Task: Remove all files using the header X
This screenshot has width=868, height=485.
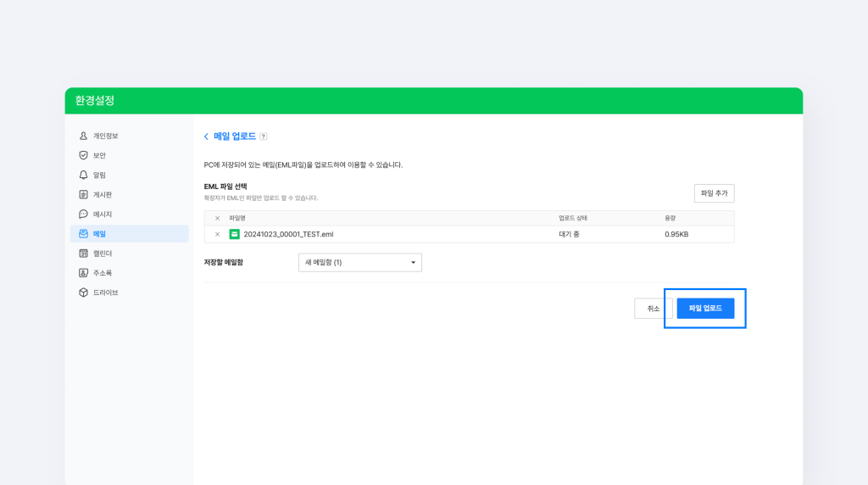Action: [x=217, y=219]
